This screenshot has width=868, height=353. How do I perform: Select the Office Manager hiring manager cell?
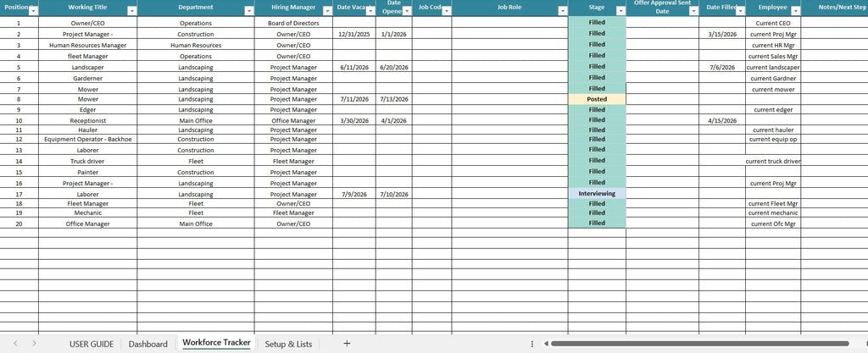[293, 120]
